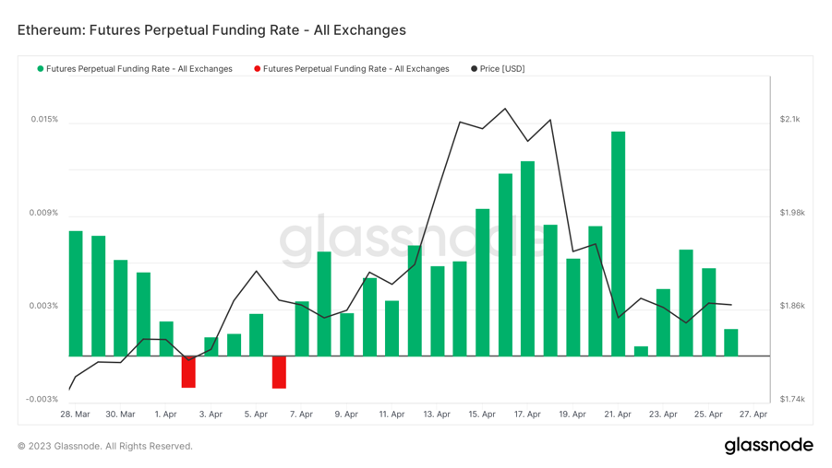Toggle the green-series Funding Rate legend label

(139, 69)
